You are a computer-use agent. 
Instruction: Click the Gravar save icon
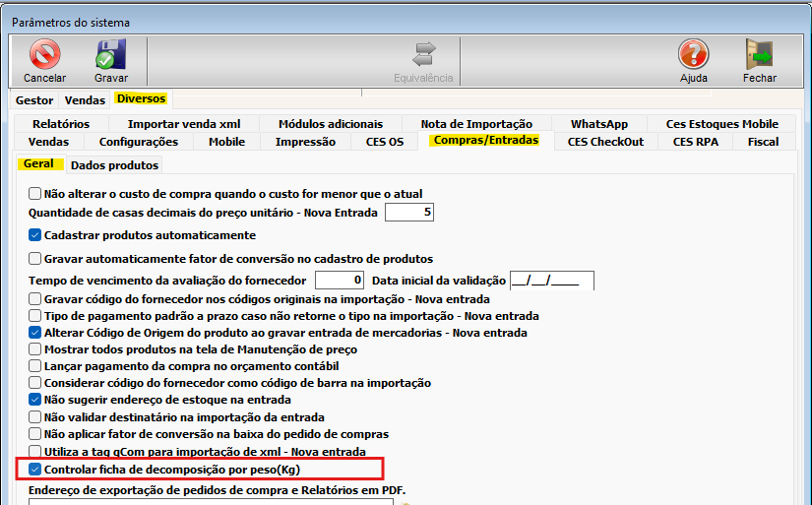click(110, 55)
